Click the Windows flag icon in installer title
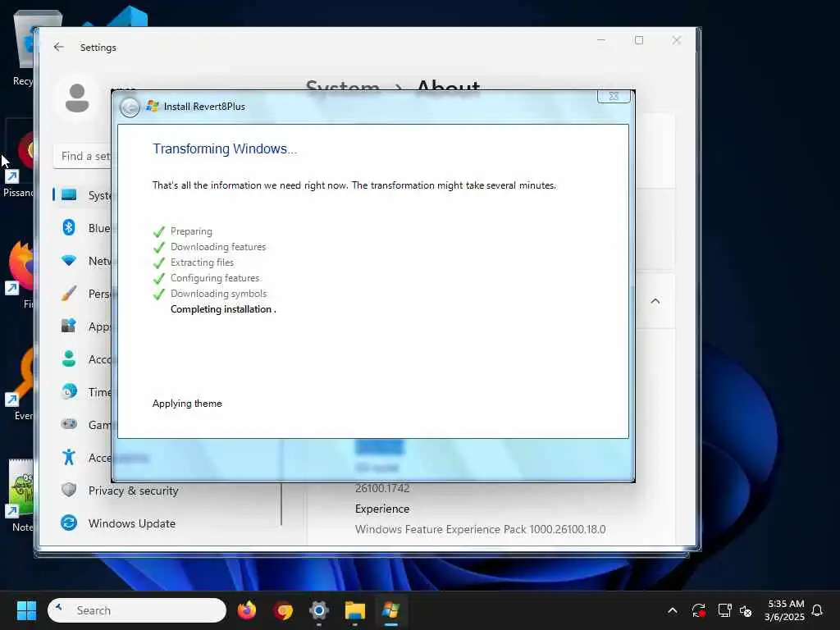The image size is (840, 630). tap(153, 106)
